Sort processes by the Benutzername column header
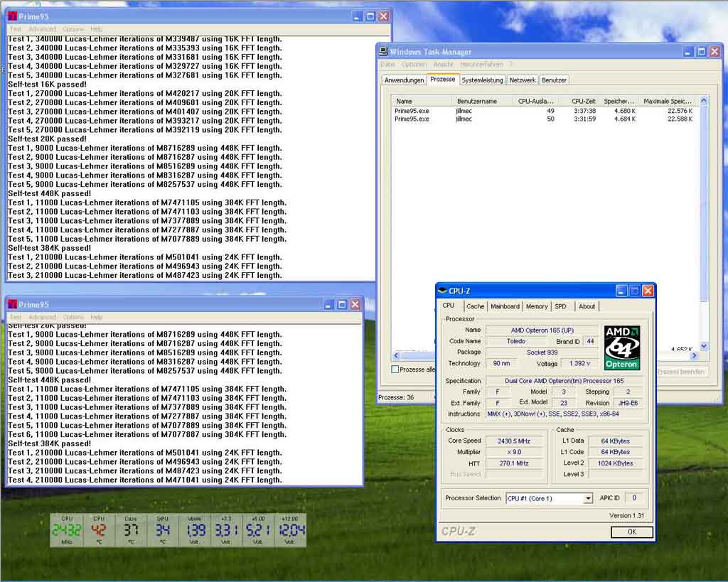This screenshot has height=582, width=728. point(482,101)
